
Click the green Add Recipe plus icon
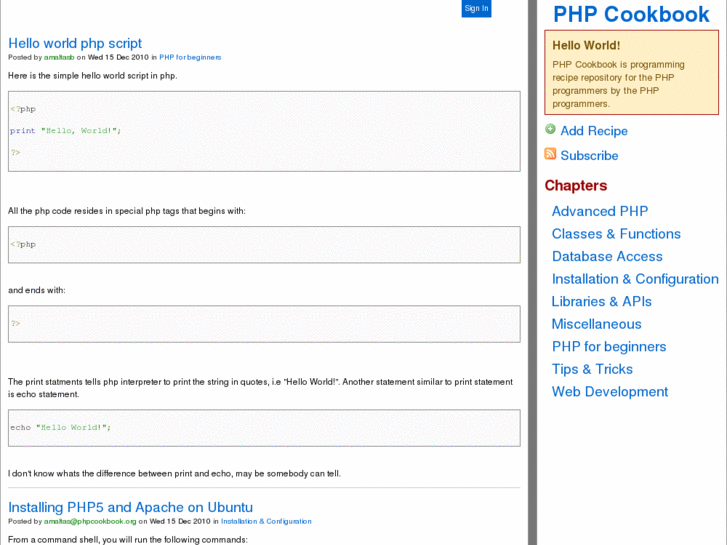pyautogui.click(x=550, y=130)
